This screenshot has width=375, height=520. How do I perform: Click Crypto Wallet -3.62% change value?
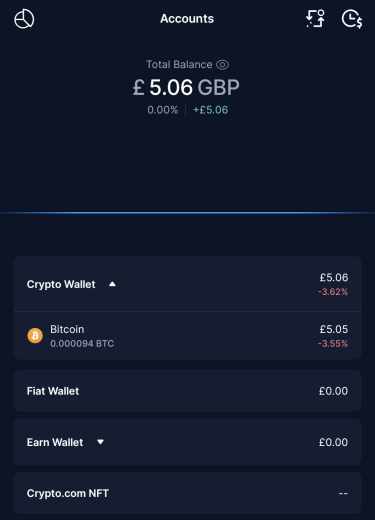333,292
